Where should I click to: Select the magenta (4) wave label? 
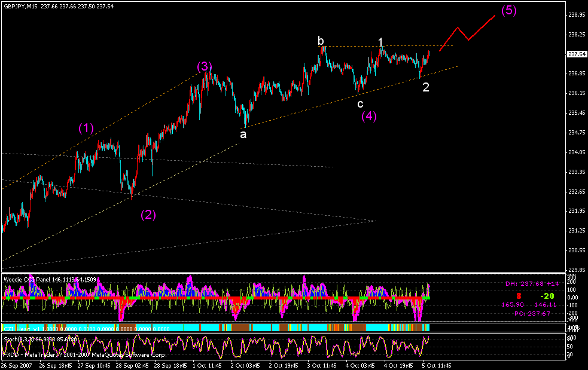(369, 116)
